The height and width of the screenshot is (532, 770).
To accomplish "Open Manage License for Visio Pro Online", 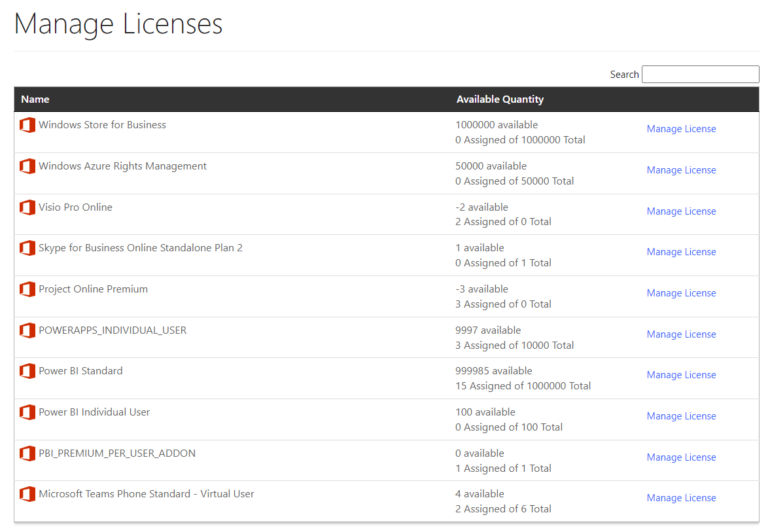I will (681, 211).
